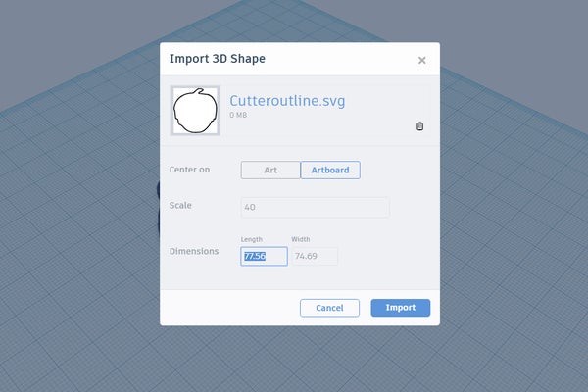This screenshot has width=588, height=392.
Task: Click the Cutteroutline.svg file name
Action: coord(287,100)
